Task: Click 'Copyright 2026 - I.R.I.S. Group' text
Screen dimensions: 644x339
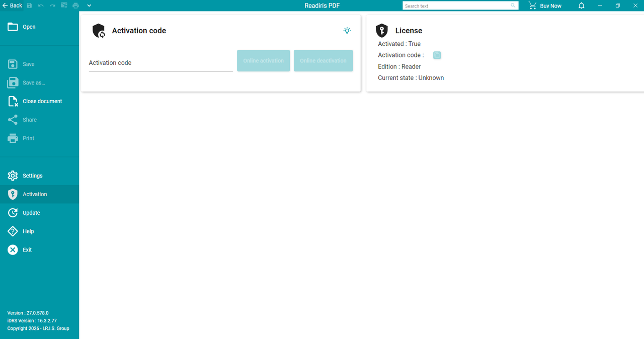Action: [x=38, y=328]
